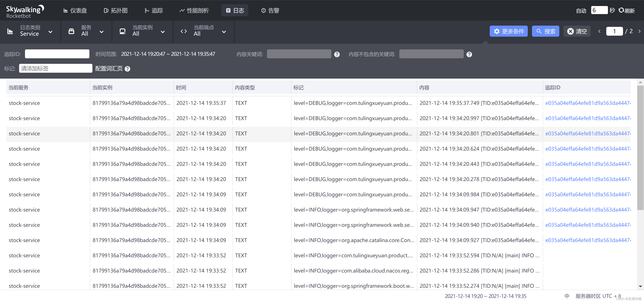Focus the 追踪ID input field
The height and width of the screenshot is (302, 644).
(x=57, y=54)
